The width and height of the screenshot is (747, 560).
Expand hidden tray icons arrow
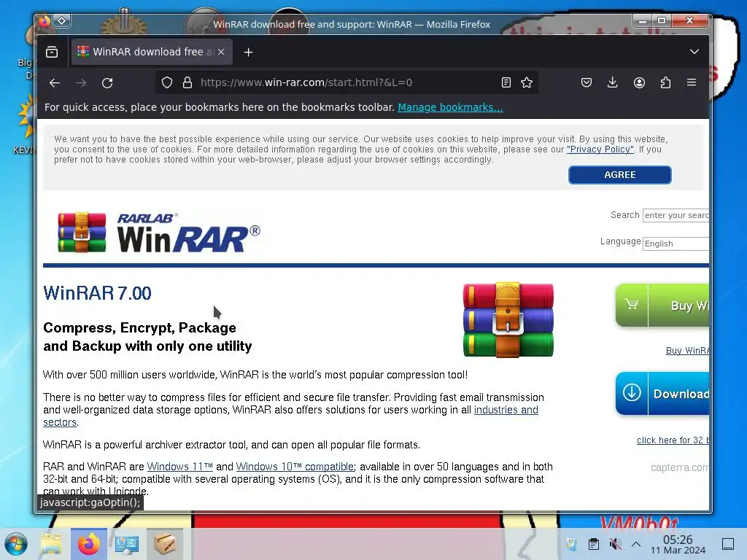pos(636,544)
